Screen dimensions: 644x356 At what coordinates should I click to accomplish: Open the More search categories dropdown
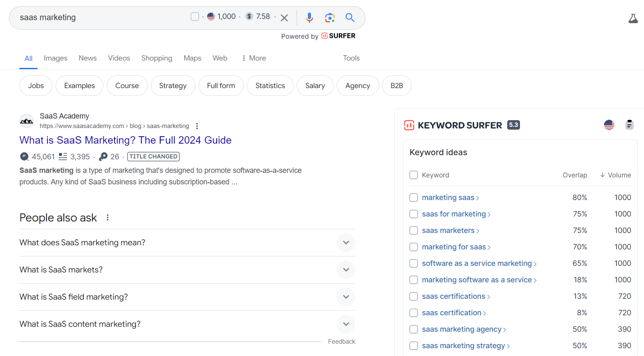253,58
